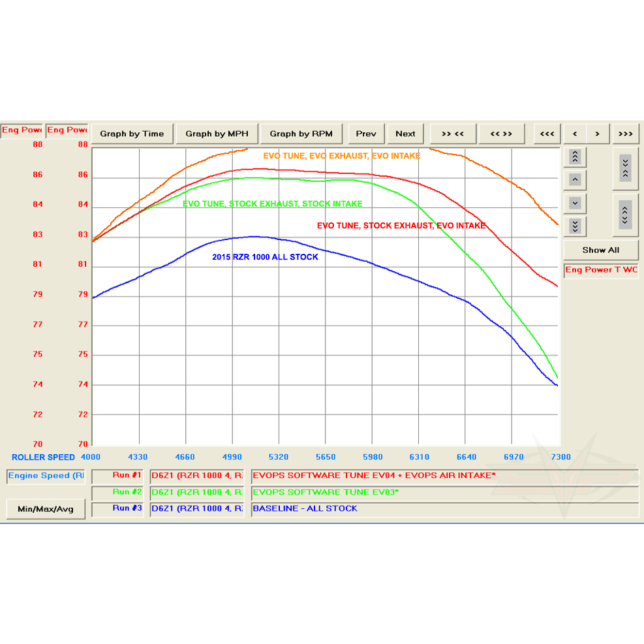Click the '<<<' fast-back stepper

pos(547,133)
